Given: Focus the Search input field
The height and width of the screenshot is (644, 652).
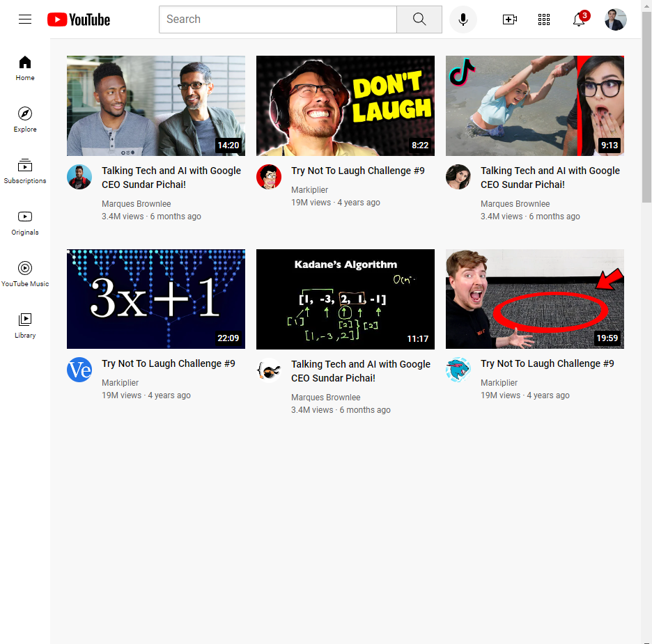Looking at the screenshot, I should click(278, 19).
